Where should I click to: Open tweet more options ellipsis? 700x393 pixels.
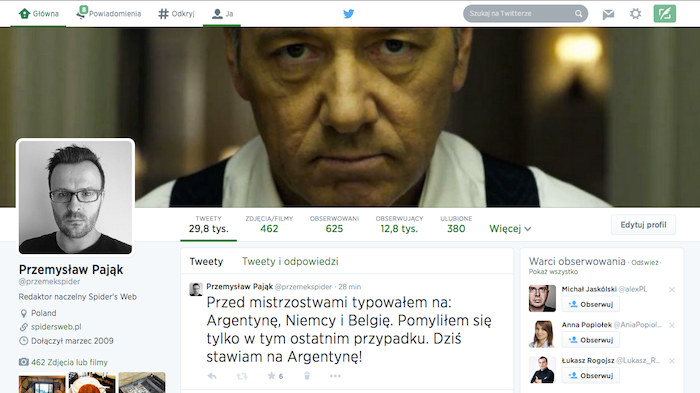coord(335,376)
